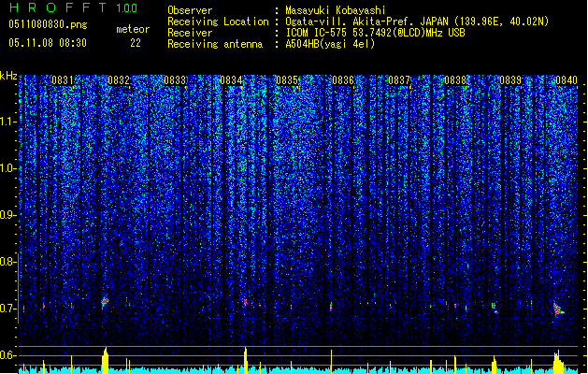The height and width of the screenshot is (374, 588).
Task: Click the 0.9 kHz axis label
Action: [8, 215]
